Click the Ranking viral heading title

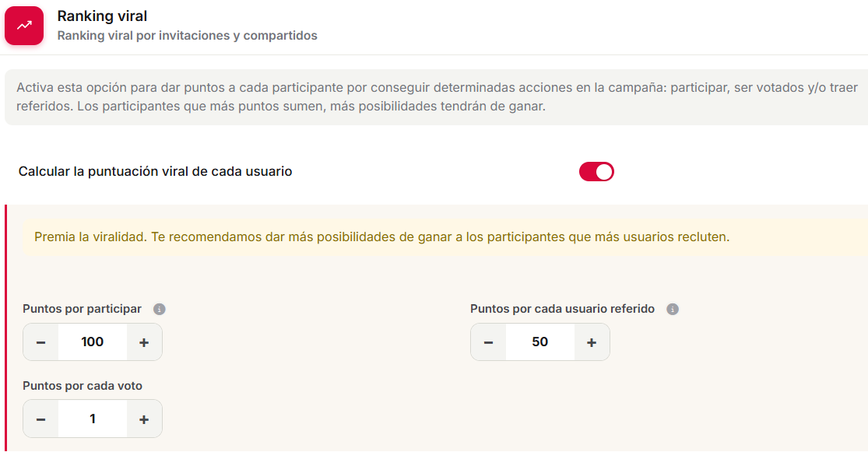103,16
